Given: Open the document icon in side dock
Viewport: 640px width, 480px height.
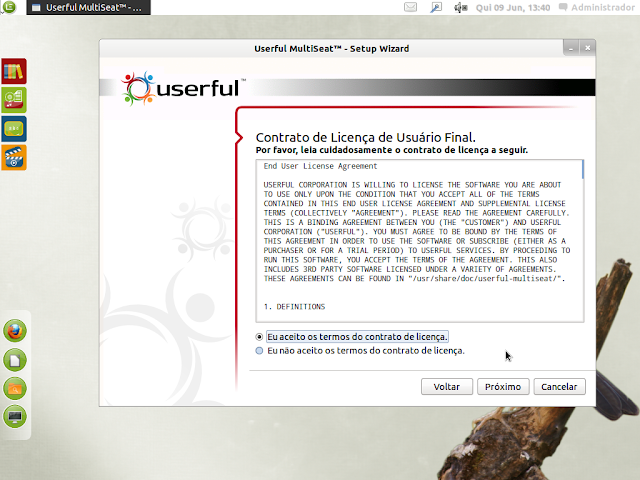Looking at the screenshot, I should 15,360.
